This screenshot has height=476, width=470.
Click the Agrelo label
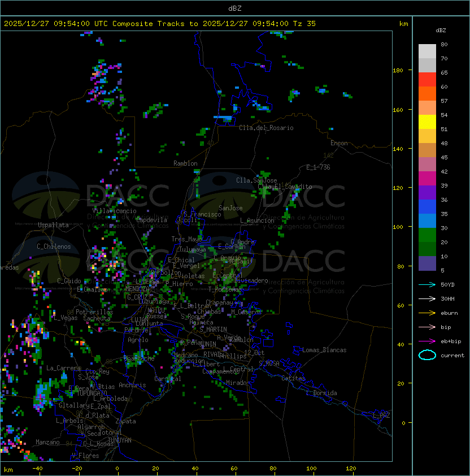[138, 340]
